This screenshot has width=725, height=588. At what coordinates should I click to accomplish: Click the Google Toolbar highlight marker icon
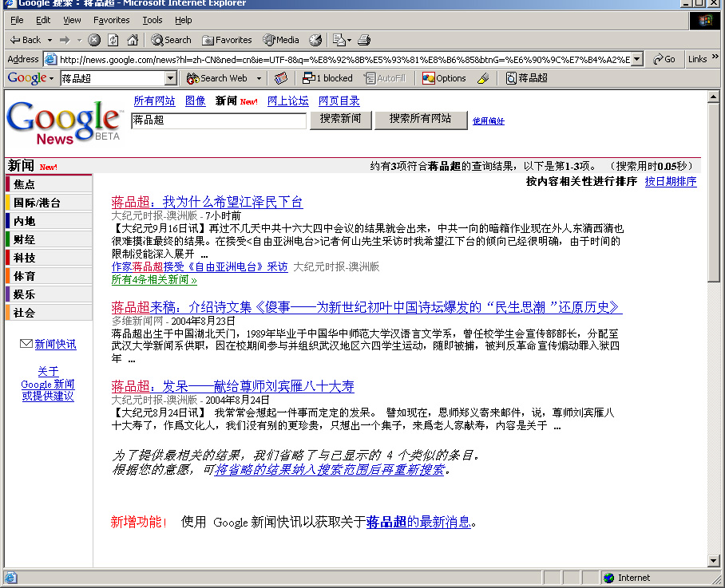click(482, 78)
